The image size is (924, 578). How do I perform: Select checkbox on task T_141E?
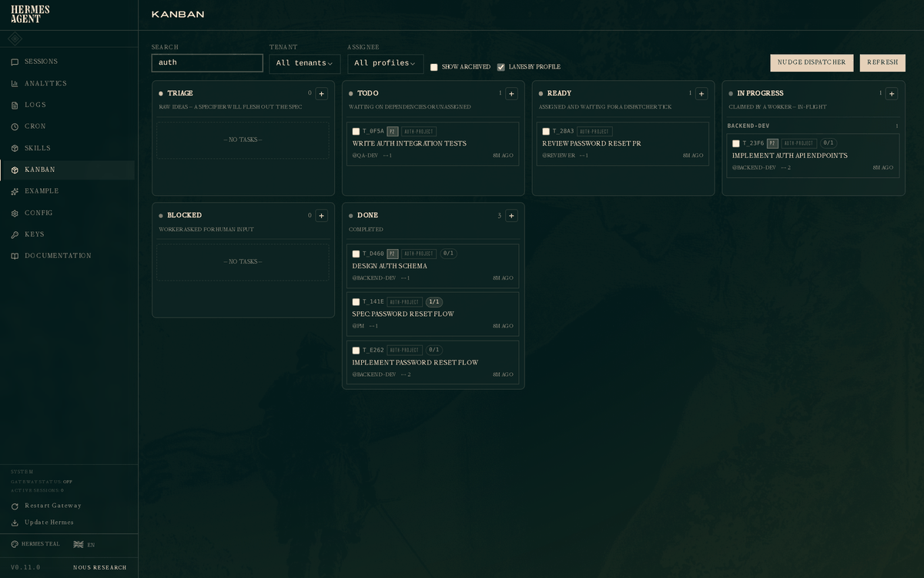[357, 302]
